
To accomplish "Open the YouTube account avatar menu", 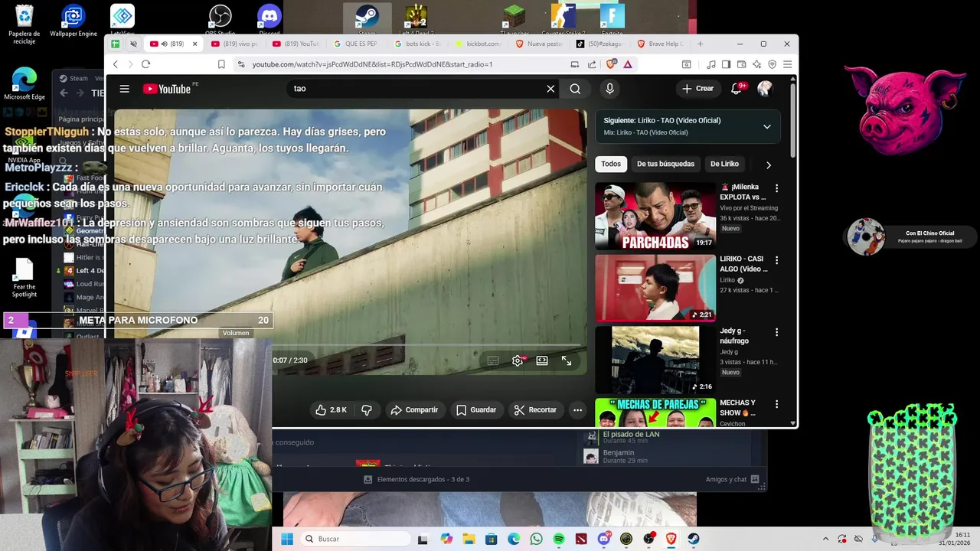I will click(765, 89).
